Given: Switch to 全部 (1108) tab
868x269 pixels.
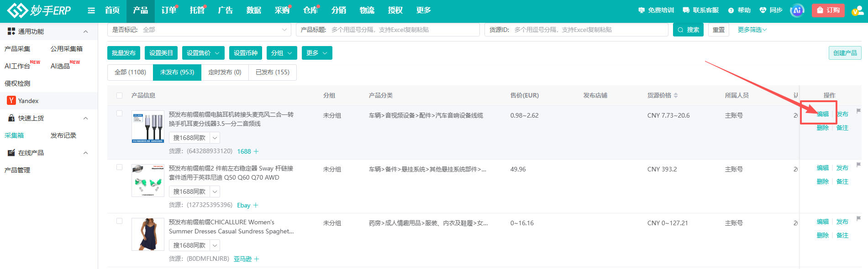Looking at the screenshot, I should (x=130, y=72).
